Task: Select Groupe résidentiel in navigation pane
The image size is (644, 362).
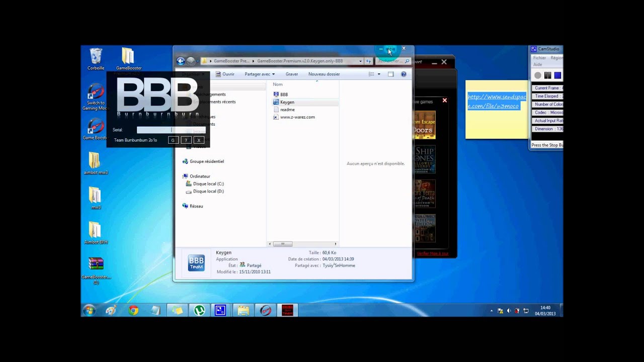Action: [x=203, y=161]
